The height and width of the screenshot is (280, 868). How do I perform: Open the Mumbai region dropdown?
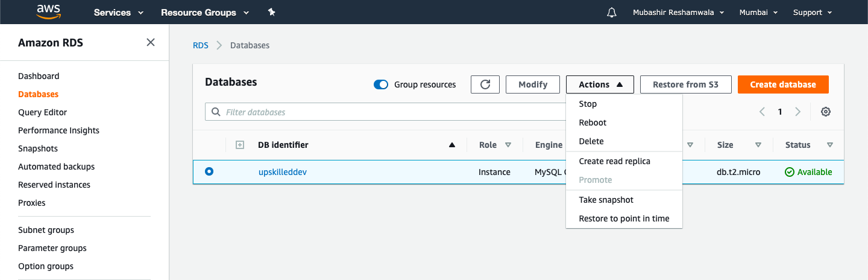tap(758, 12)
